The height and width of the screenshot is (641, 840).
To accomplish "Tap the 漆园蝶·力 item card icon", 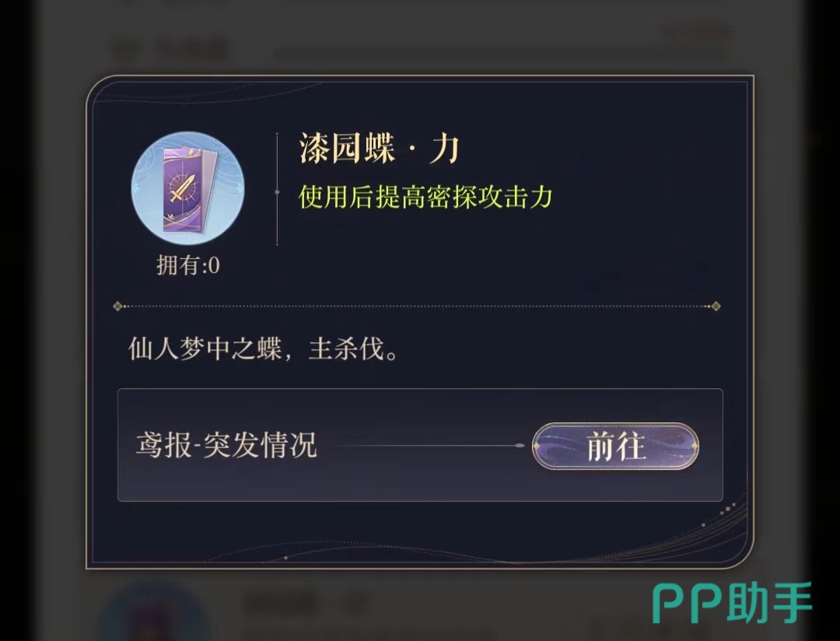I will [187, 188].
